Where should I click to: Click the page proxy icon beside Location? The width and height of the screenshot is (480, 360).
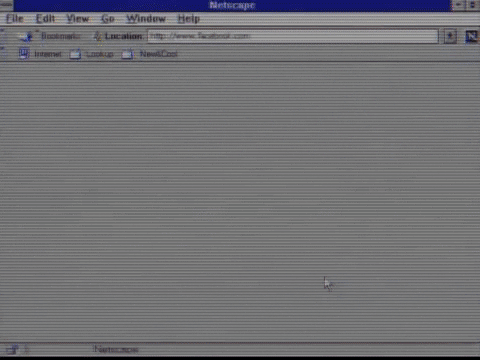pyautogui.click(x=98, y=36)
